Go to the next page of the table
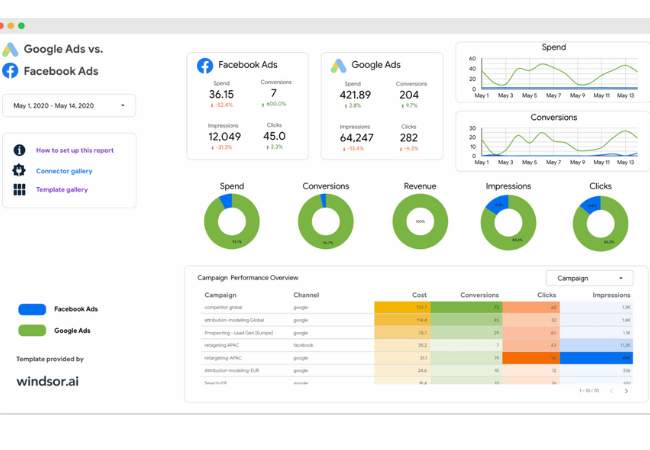Image resolution: width=650 pixels, height=450 pixels. pos(626,391)
